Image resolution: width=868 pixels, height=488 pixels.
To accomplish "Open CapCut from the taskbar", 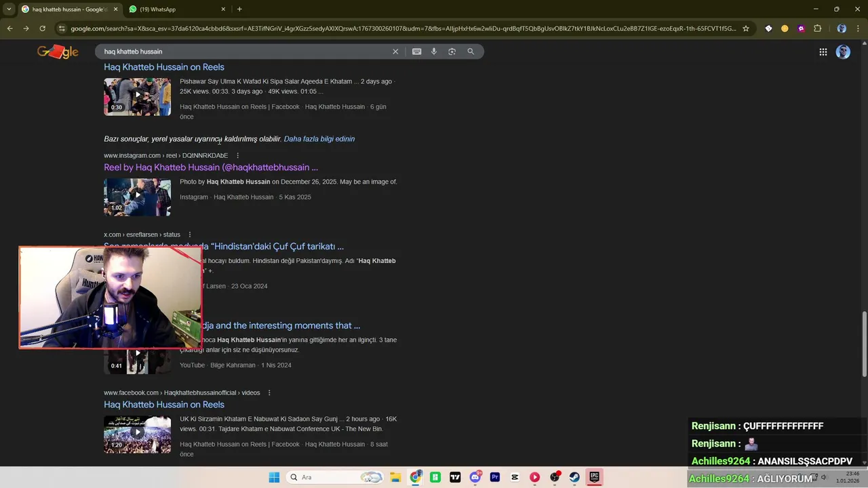I will [x=515, y=477].
